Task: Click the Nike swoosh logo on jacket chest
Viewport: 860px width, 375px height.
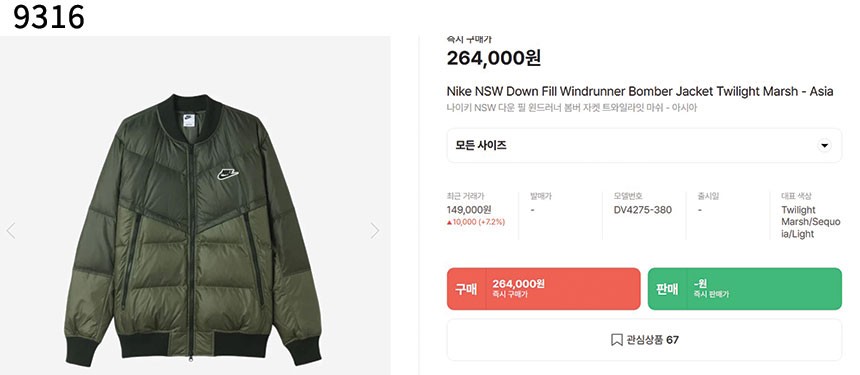Action: (x=227, y=174)
